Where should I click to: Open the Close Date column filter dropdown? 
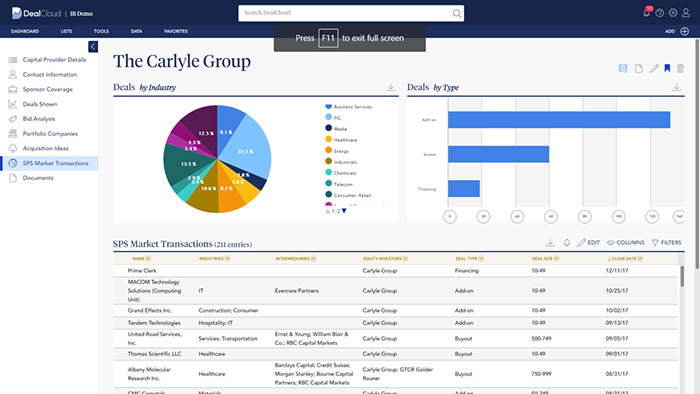[x=640, y=258]
